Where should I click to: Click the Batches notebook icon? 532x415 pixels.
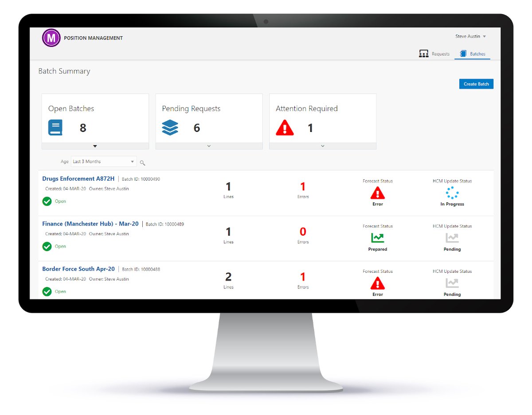point(463,54)
